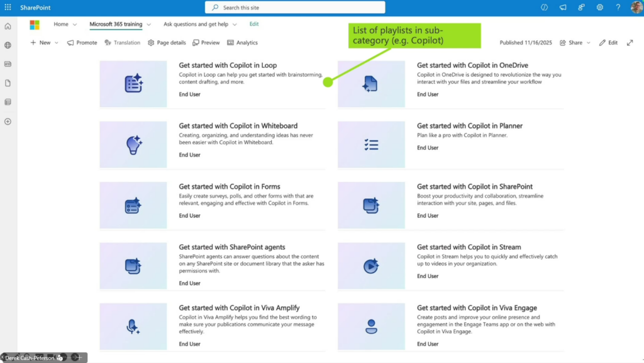
Task: Click the Home icon in the left rail
Action: pos(8,26)
